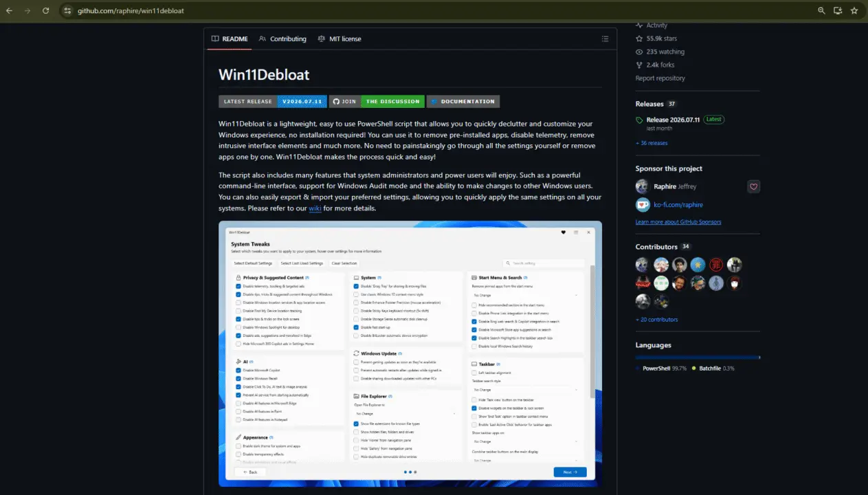Open the Remove pinned apps from start menu dropdown
This screenshot has width=868, height=495.
(526, 294)
